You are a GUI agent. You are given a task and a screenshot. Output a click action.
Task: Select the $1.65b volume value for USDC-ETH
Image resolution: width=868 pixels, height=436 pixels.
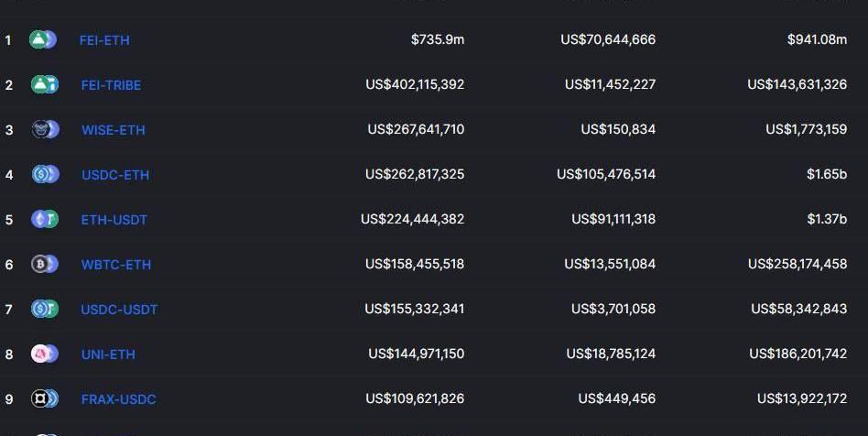[827, 174]
